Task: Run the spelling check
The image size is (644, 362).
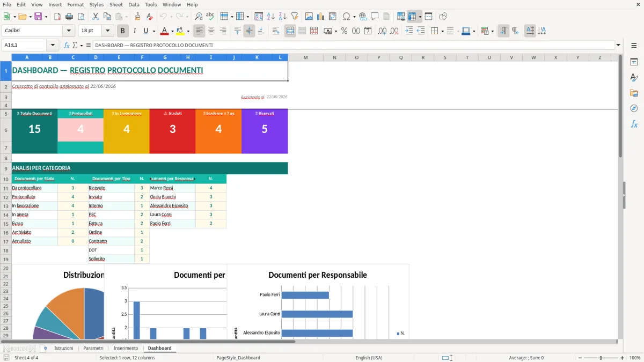Action: tap(210, 17)
